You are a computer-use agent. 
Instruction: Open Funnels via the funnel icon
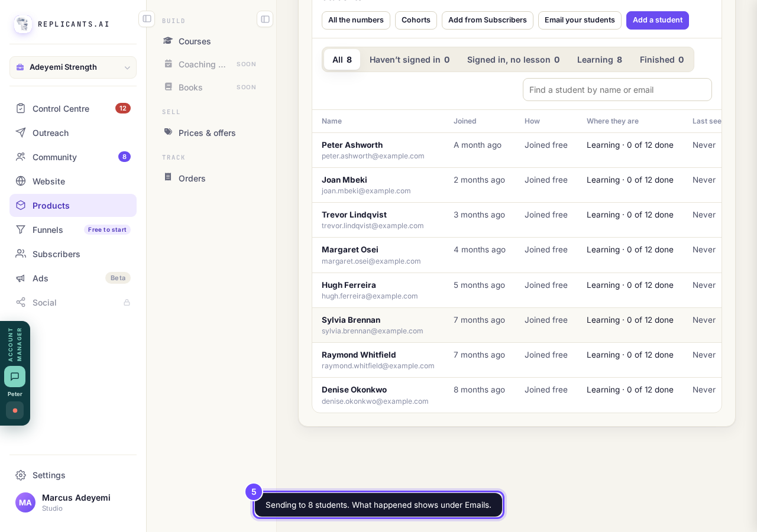[21, 229]
